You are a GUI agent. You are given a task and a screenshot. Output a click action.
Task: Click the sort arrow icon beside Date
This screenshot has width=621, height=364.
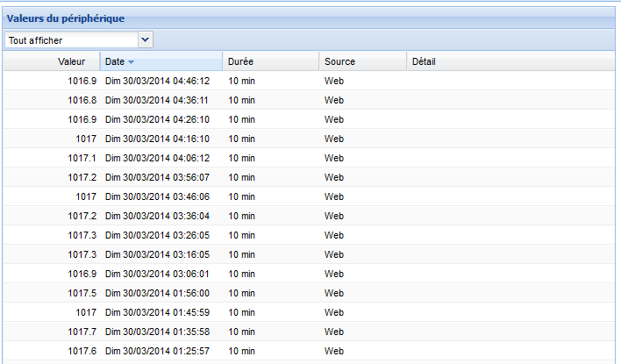point(132,62)
